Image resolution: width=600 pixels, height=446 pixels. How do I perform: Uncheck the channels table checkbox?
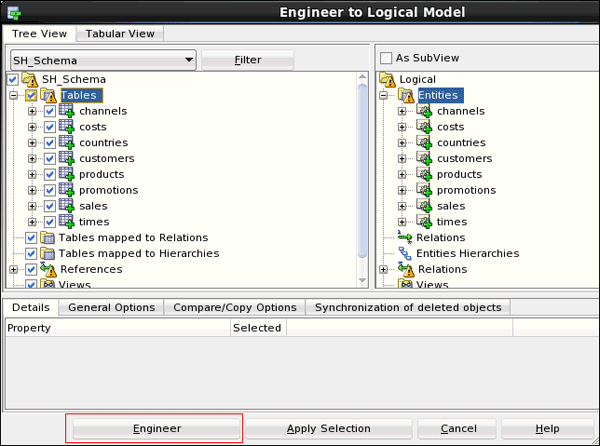50,111
